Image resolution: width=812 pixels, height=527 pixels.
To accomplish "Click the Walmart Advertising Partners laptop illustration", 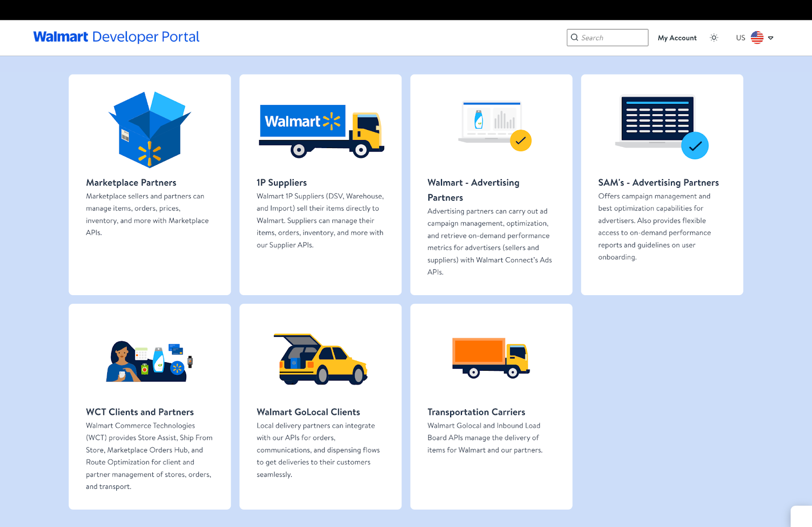I will tap(495, 126).
